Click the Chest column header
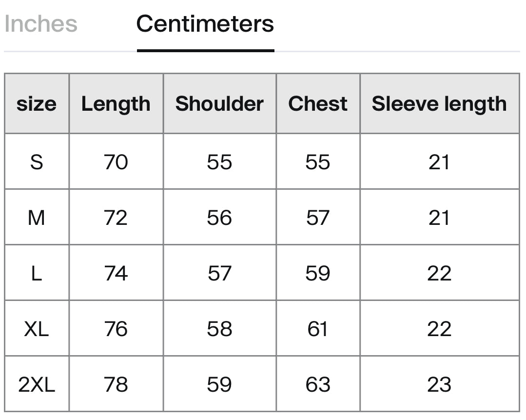The image size is (526, 420). 318,104
